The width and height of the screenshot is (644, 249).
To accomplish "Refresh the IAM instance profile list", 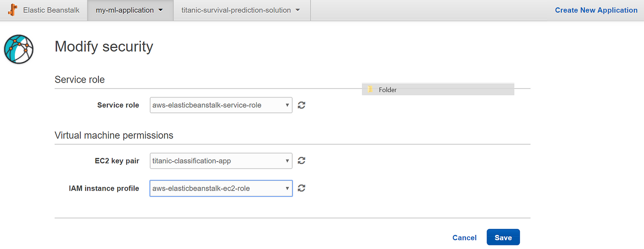I will tap(301, 188).
